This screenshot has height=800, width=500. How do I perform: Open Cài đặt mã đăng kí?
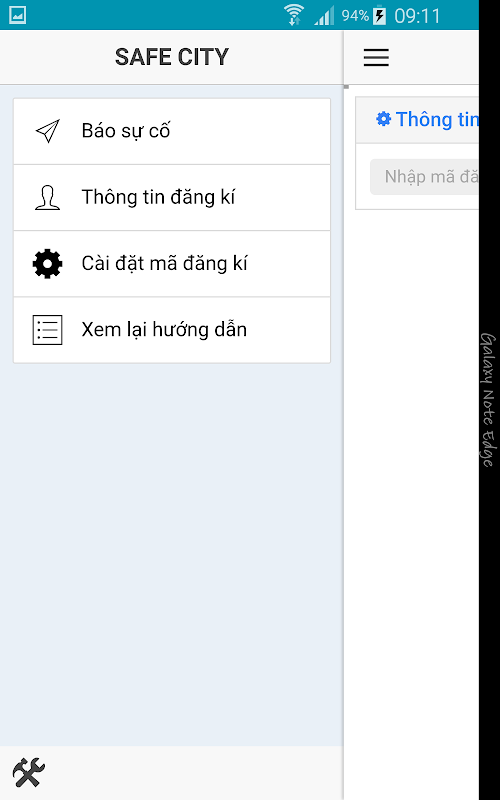tap(172, 264)
